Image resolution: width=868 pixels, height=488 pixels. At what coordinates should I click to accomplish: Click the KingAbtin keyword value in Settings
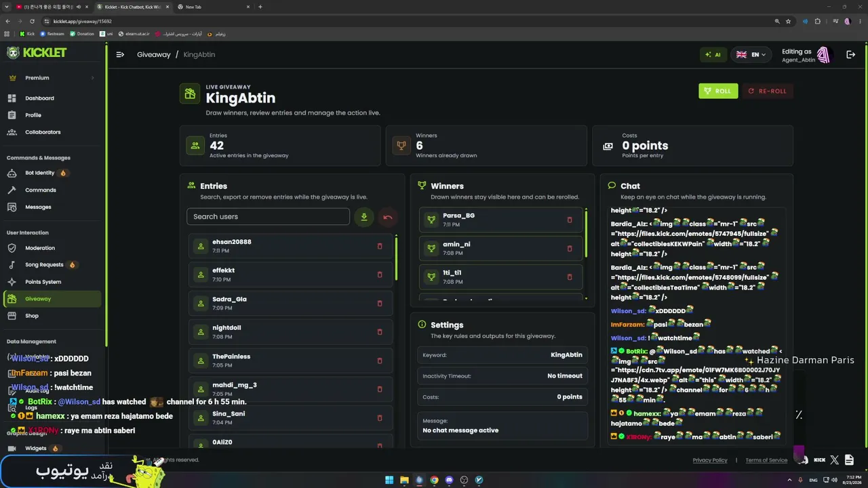(x=566, y=355)
